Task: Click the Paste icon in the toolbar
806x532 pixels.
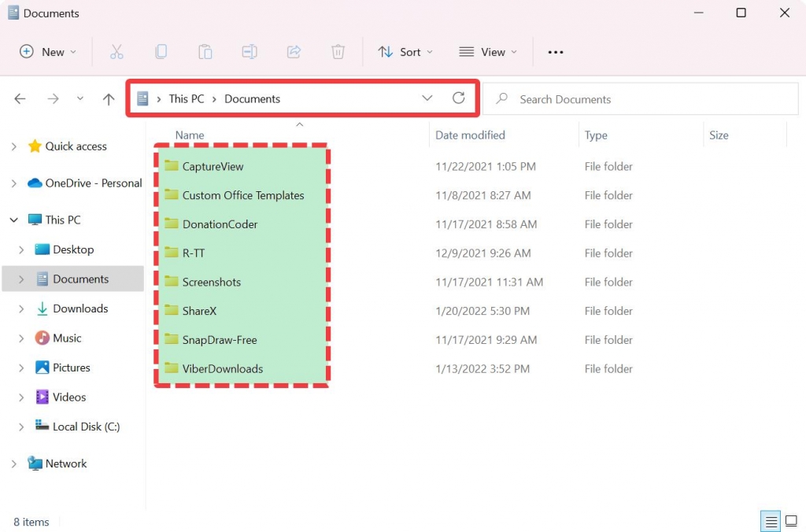Action: [x=205, y=52]
